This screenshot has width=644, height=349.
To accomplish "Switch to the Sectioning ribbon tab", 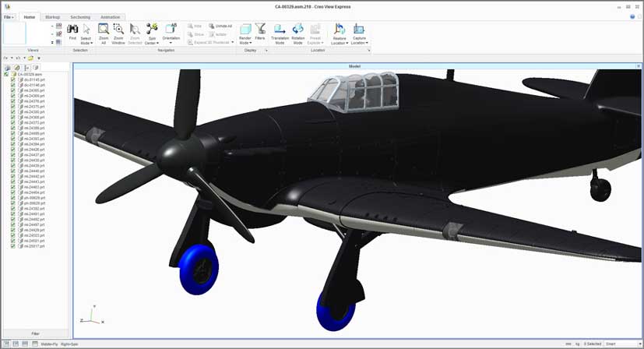I will 80,17.
